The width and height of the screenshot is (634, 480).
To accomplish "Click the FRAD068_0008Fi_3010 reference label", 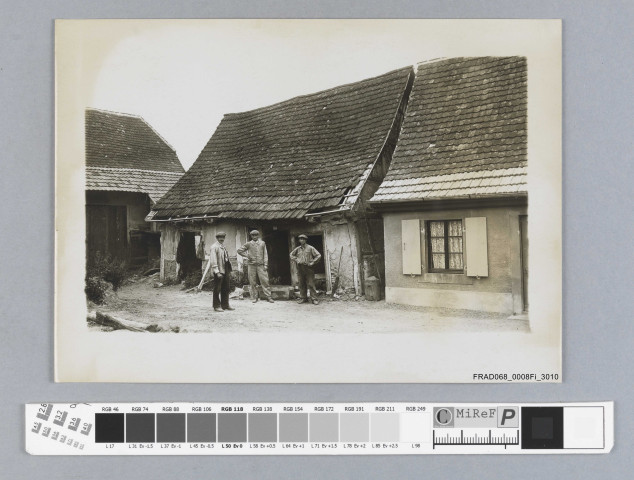I will 515,377.
